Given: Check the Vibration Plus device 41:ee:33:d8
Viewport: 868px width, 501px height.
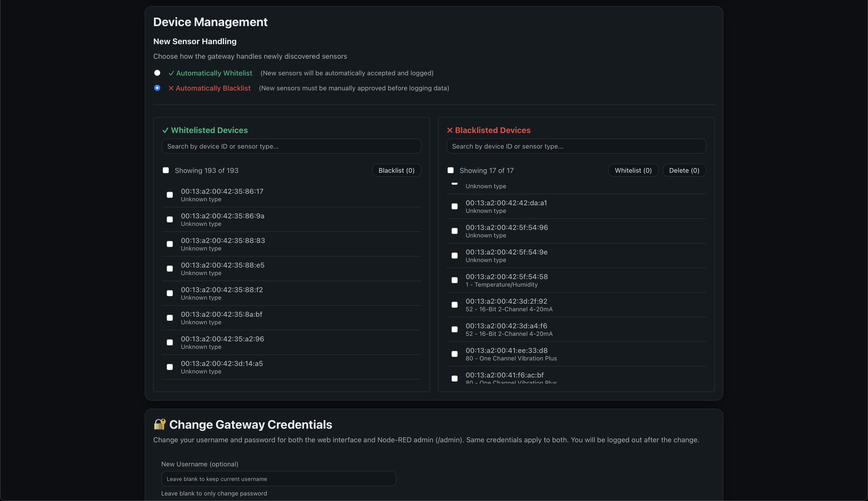Looking at the screenshot, I should 455,354.
